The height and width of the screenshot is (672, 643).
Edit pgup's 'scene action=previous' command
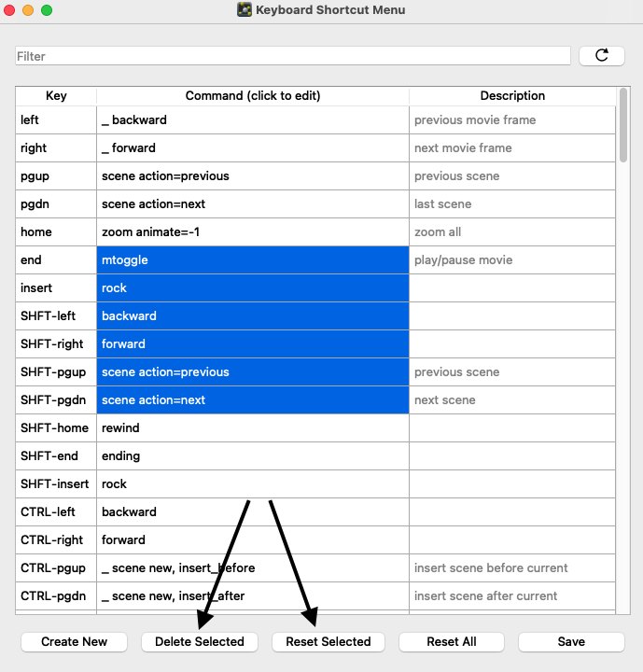(x=253, y=176)
